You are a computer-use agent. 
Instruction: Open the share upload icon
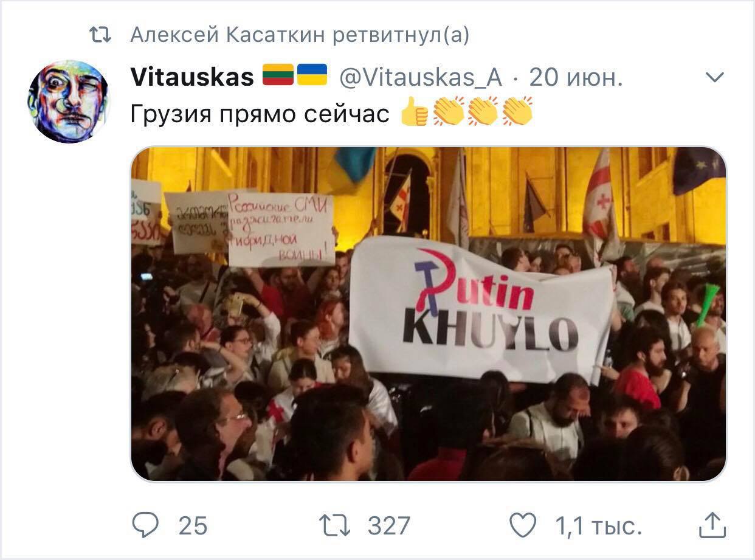(712, 525)
